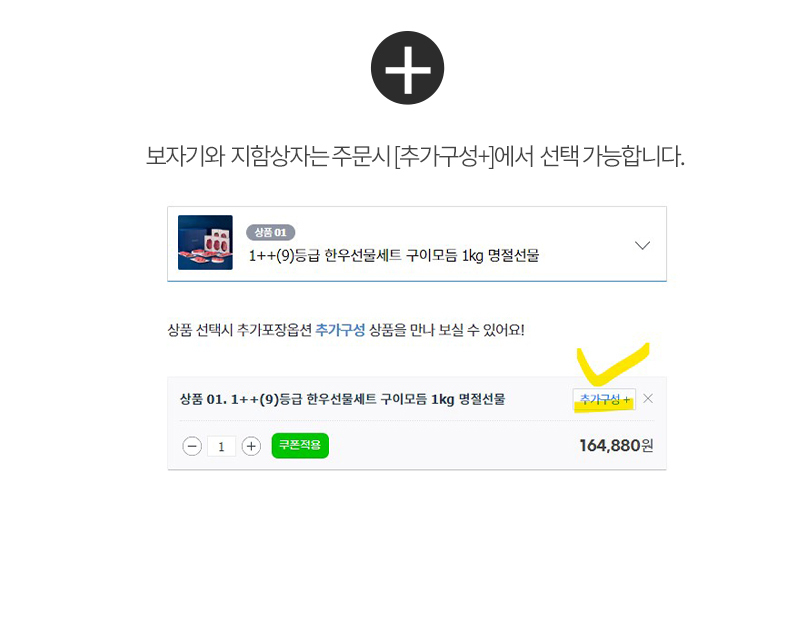The height and width of the screenshot is (618, 800).
Task: Click the 164,880원 price text
Action: click(x=616, y=446)
